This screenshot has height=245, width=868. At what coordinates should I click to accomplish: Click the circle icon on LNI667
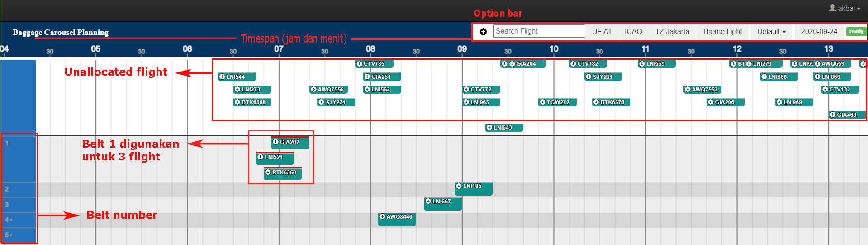pos(428,202)
